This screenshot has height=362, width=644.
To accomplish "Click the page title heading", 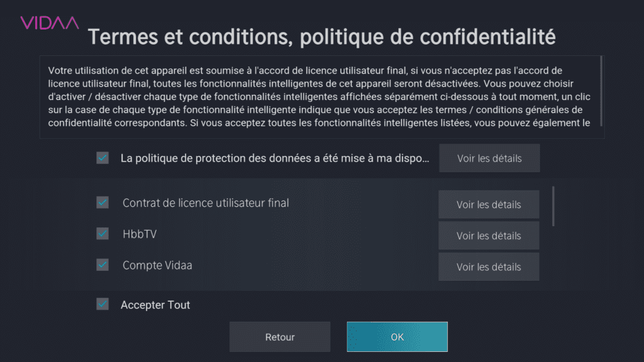I will point(321,37).
